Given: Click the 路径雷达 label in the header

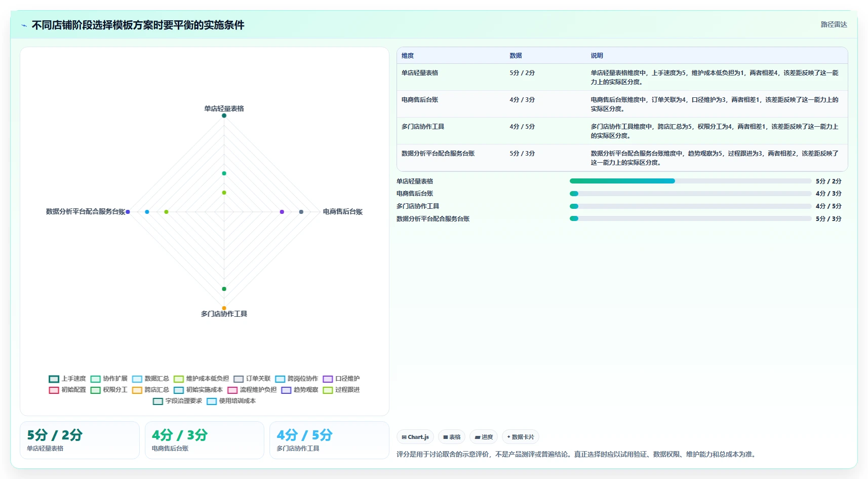Looking at the screenshot, I should (x=834, y=24).
